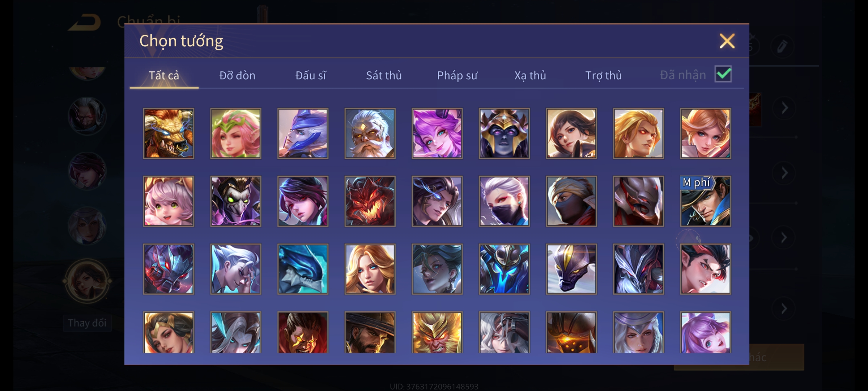Pick the white-bearded old man hero portrait
The image size is (868, 391).
(x=370, y=133)
